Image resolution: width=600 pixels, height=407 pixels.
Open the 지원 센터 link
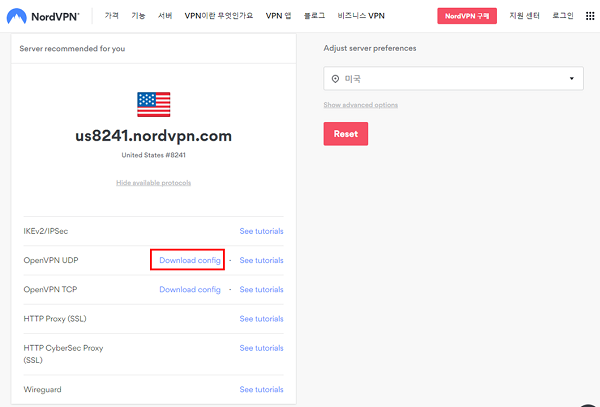pyautogui.click(x=524, y=16)
